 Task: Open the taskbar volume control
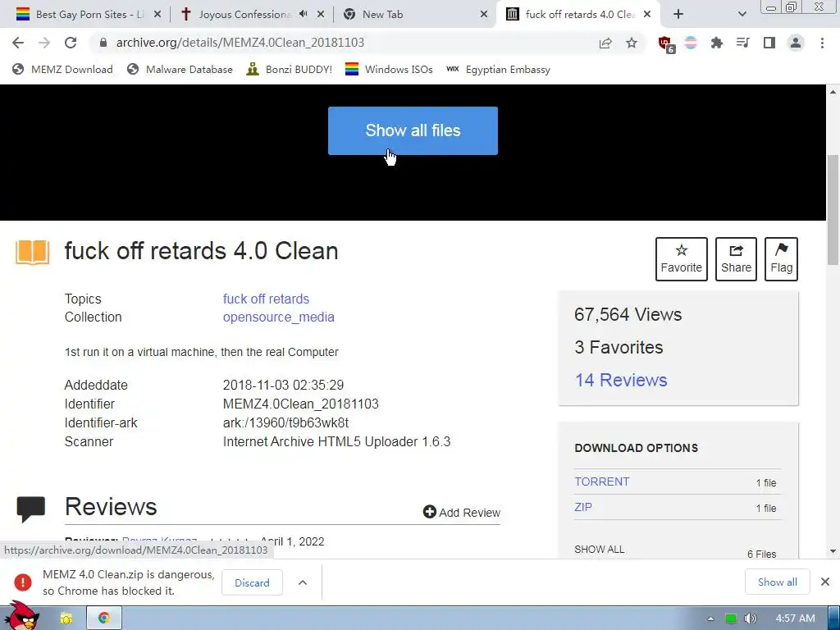(x=751, y=619)
